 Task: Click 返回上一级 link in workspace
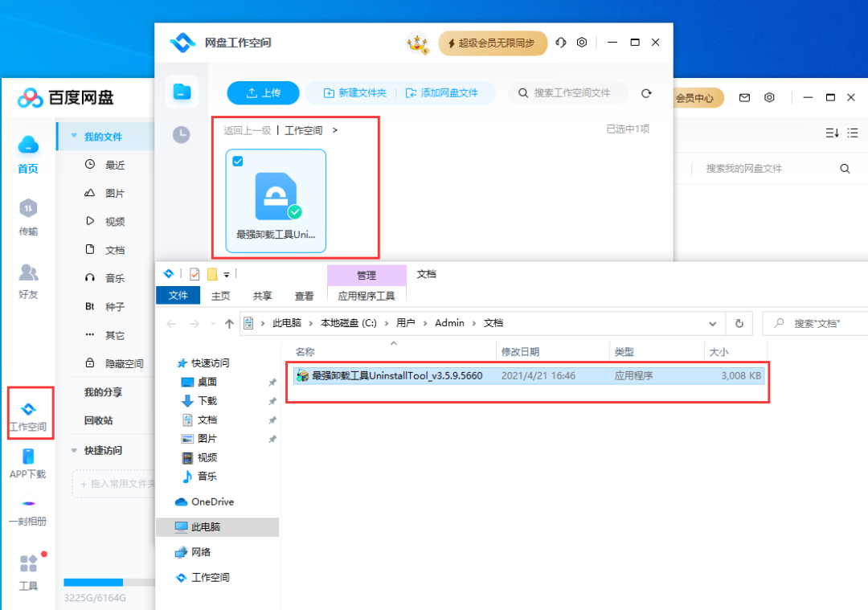pyautogui.click(x=248, y=130)
